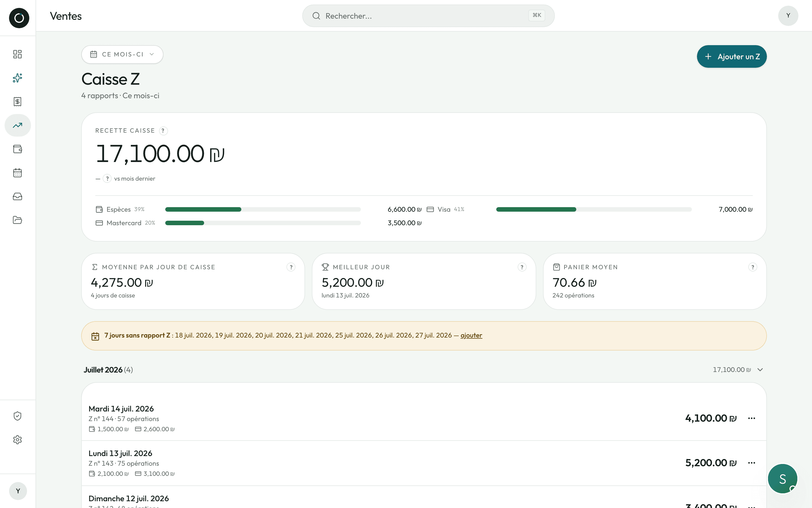Select the sales trend icon in sidebar

pos(17,125)
